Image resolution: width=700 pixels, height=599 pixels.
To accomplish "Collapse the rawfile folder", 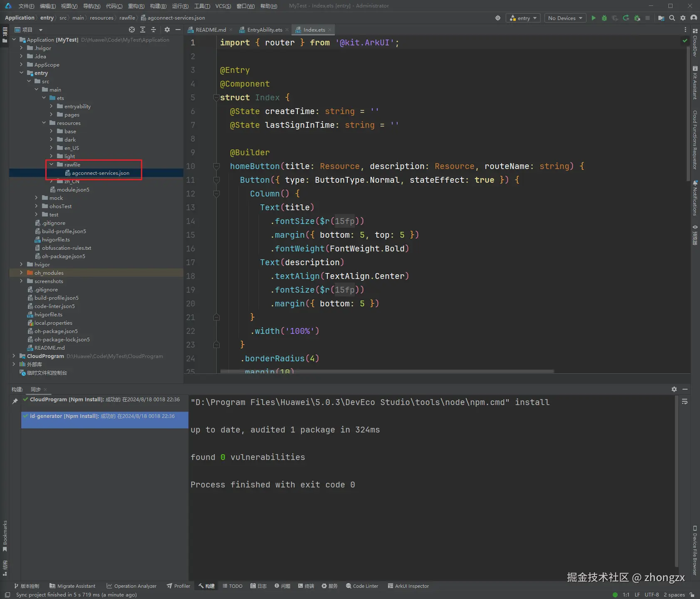I will coord(52,164).
